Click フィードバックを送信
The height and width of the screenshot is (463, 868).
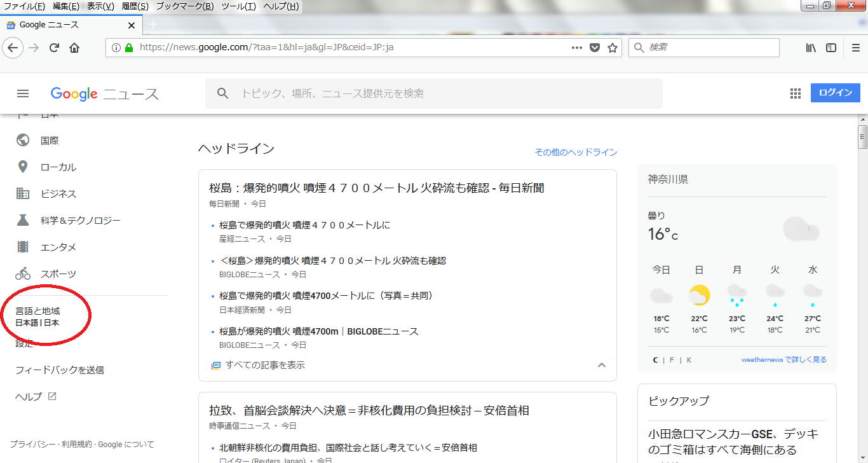[60, 370]
